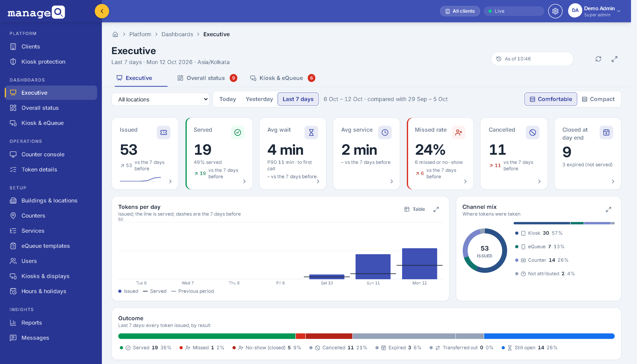The height and width of the screenshot is (364, 637).
Task: Open Counter console in the sidebar
Action: tap(51, 154)
